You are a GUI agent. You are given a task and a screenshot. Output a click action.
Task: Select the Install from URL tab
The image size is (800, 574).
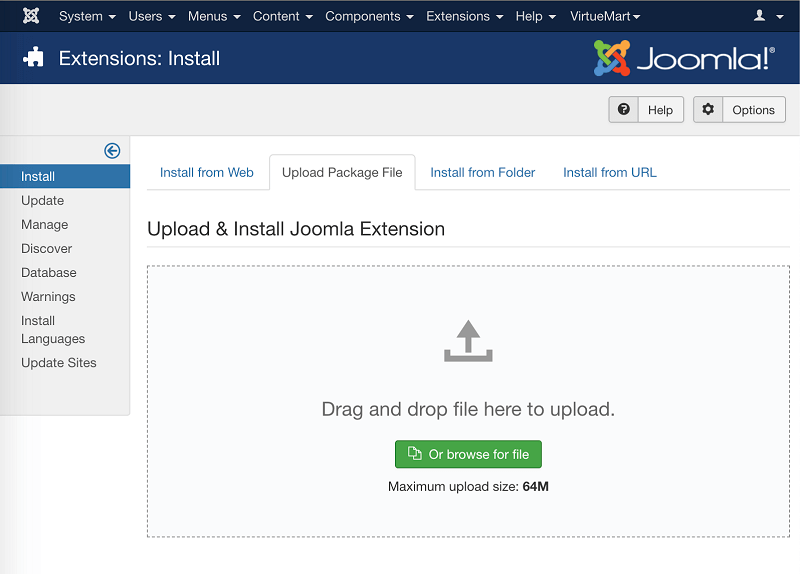609,172
